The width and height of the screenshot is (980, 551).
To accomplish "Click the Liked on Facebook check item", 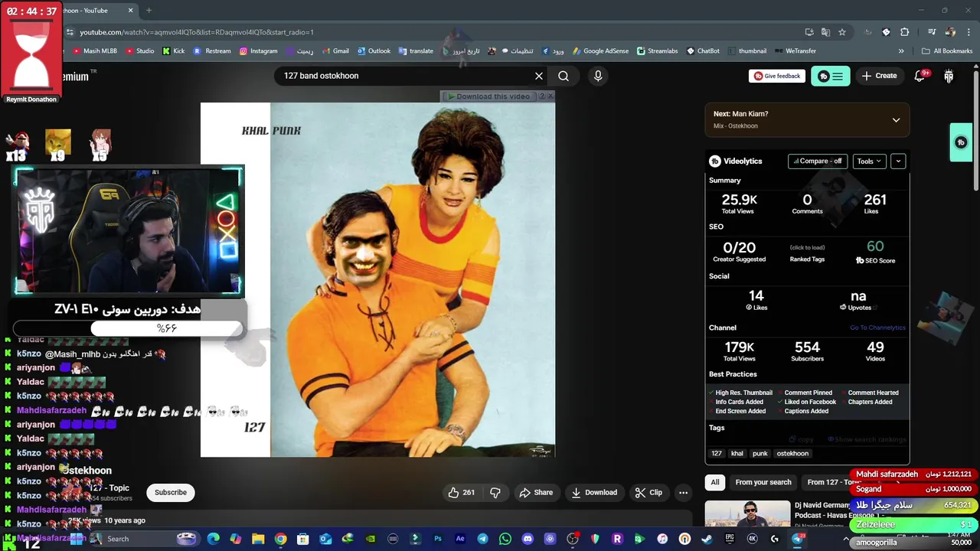I will (x=806, y=402).
